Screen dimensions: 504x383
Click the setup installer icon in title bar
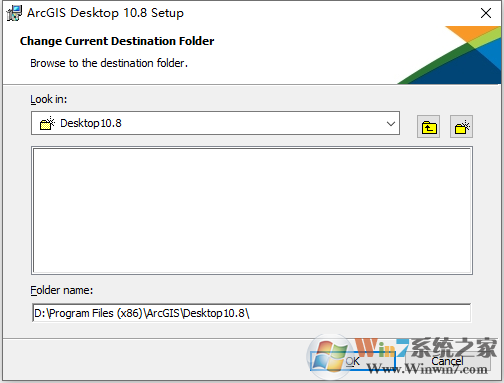tap(14, 13)
